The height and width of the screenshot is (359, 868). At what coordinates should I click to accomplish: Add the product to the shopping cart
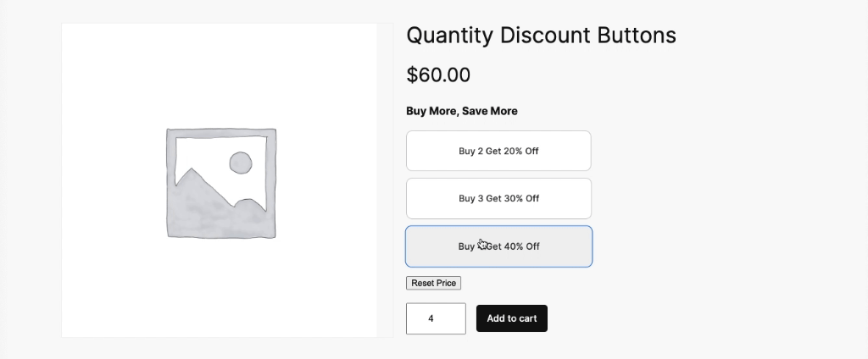tap(512, 318)
